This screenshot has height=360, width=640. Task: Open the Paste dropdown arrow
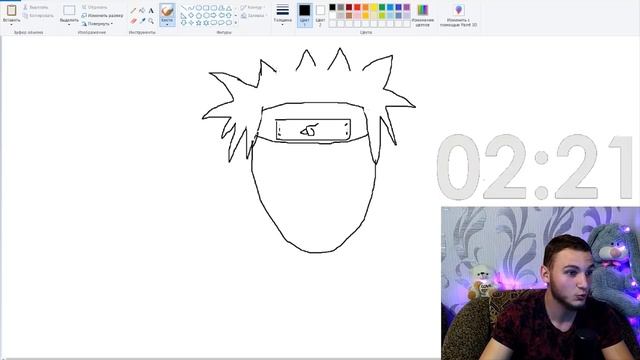point(11,24)
